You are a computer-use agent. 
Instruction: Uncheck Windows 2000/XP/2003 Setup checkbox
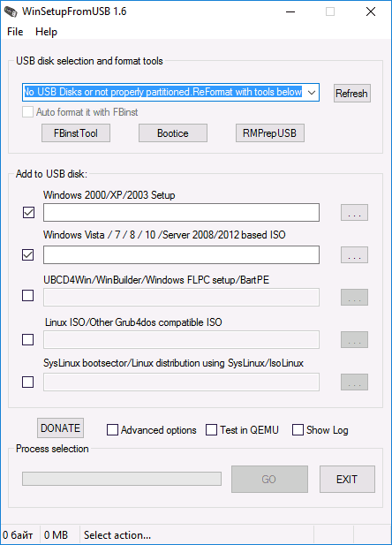28,212
